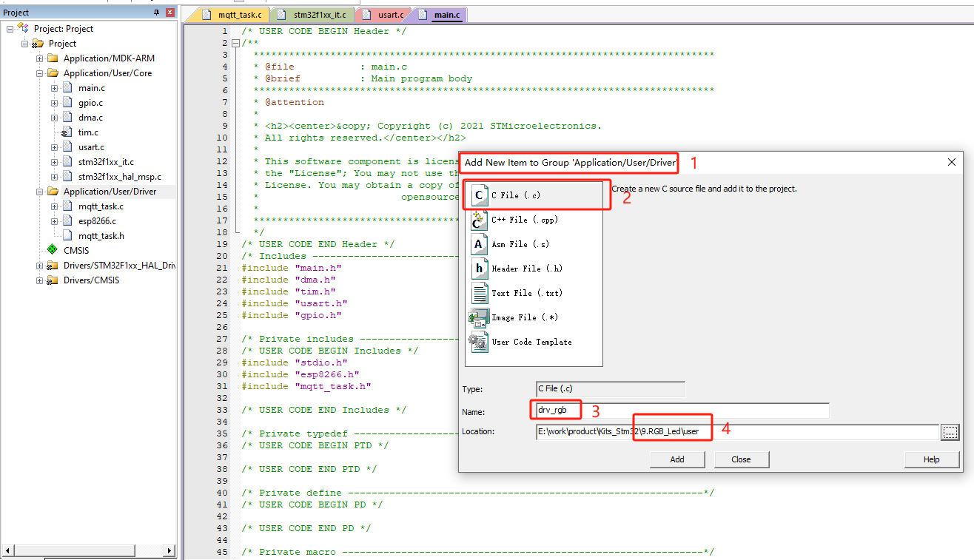Click the Application/MDK-ARM folder icon
This screenshot has height=560, width=974.
pyautogui.click(x=53, y=58)
